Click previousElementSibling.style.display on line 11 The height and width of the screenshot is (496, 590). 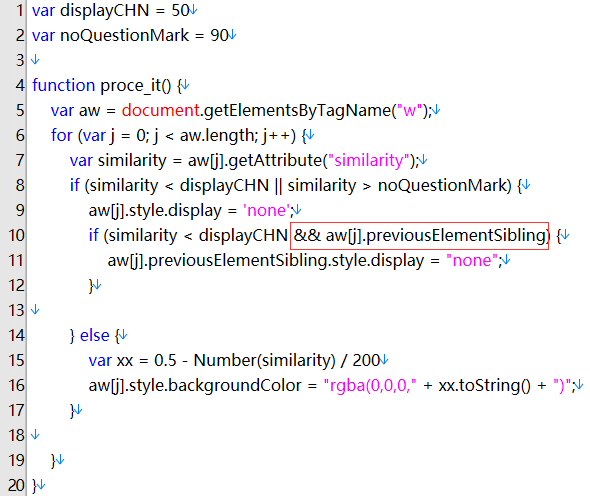286,260
